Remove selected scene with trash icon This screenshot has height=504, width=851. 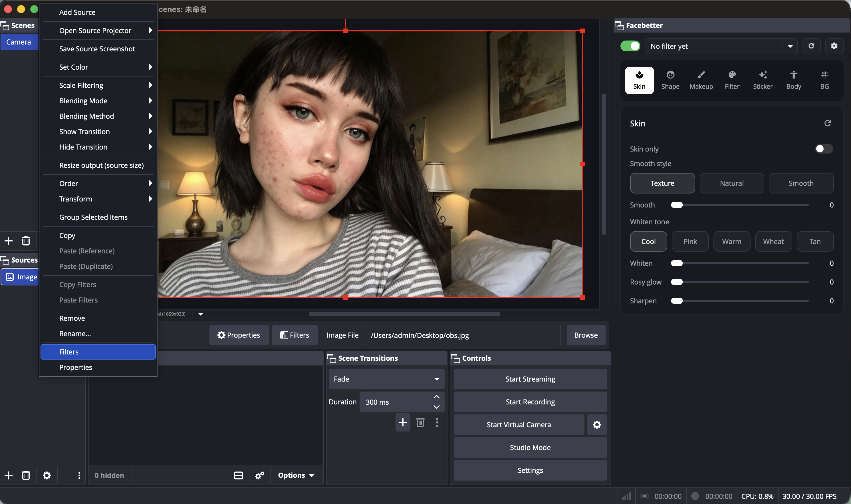(x=26, y=241)
